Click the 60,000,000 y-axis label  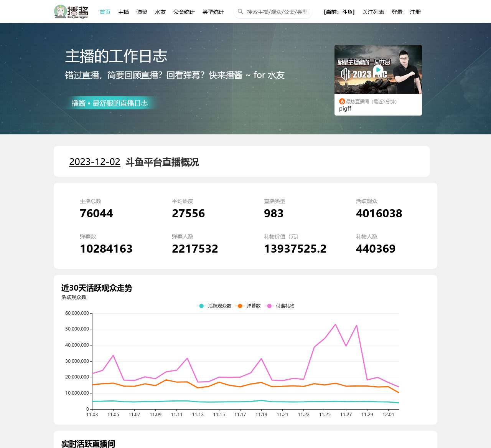click(x=77, y=313)
